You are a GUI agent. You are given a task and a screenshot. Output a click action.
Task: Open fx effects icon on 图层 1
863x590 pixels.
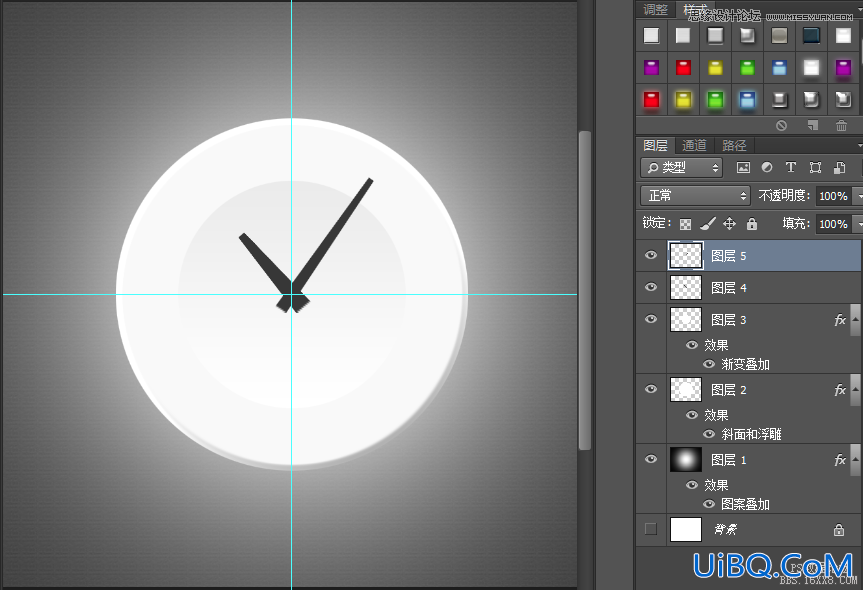click(840, 460)
